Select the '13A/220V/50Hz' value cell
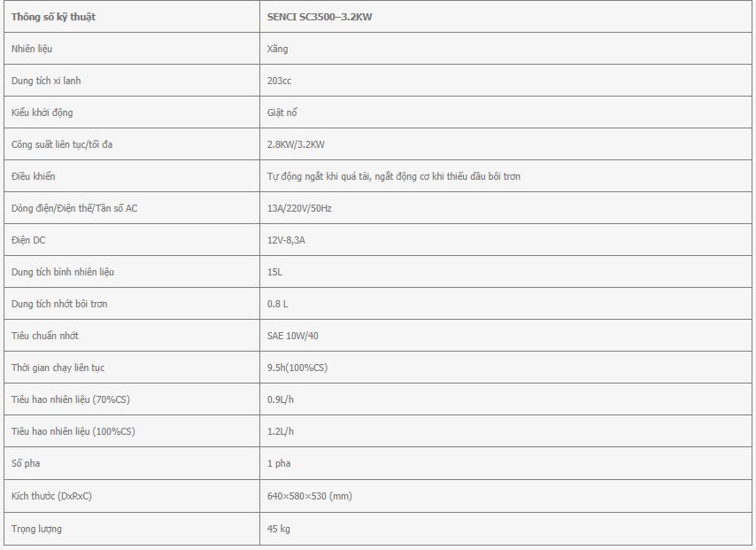 [507, 208]
